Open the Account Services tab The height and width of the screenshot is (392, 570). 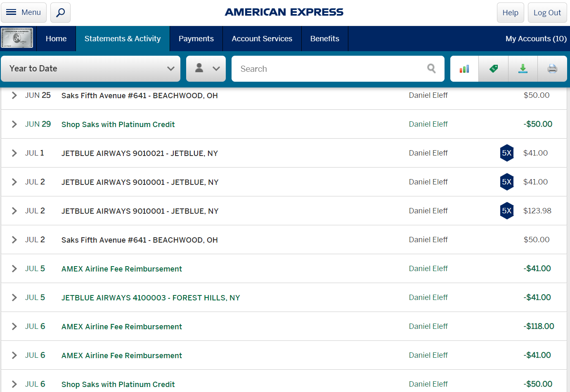coord(262,39)
